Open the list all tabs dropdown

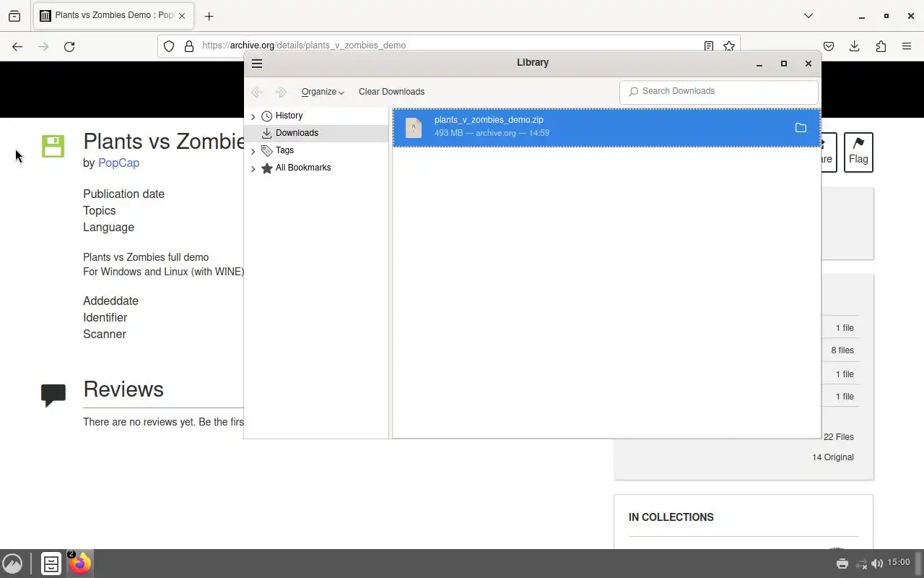coord(808,15)
